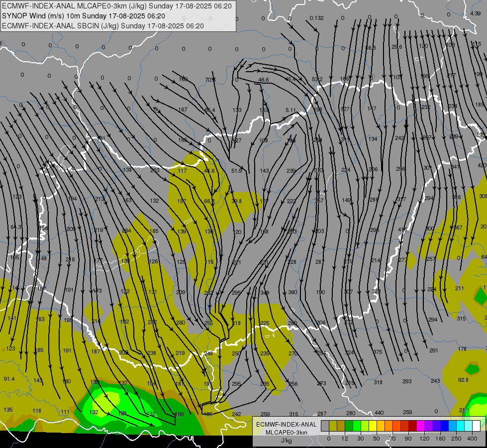Click the 92.8 value at lower right
This screenshot has height=448, width=487.
pyautogui.click(x=463, y=380)
